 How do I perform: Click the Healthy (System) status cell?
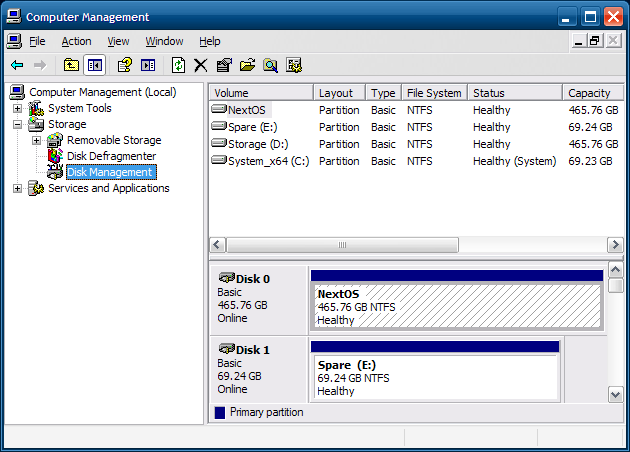(515, 161)
